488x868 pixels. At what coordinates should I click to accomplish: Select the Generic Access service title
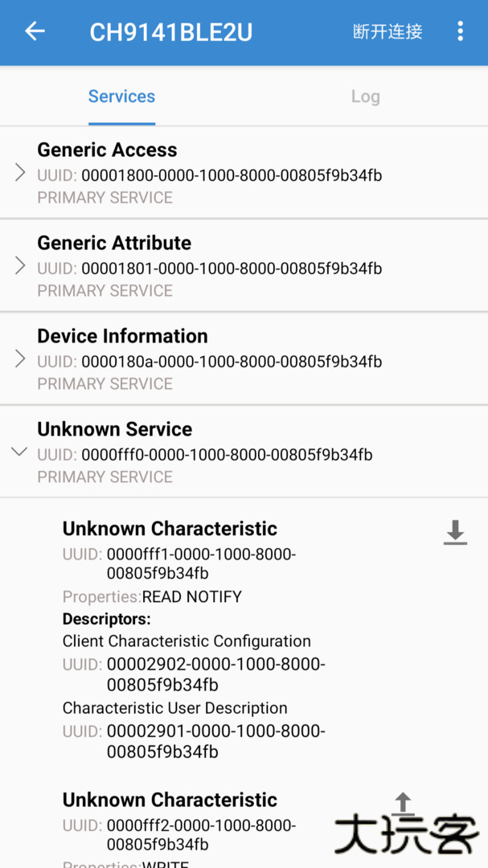point(107,149)
